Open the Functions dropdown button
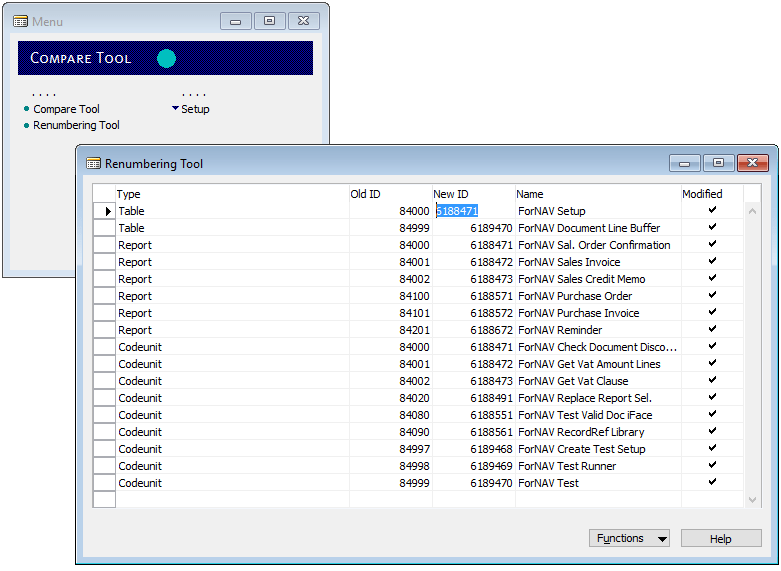This screenshot has width=781, height=571. point(629,539)
